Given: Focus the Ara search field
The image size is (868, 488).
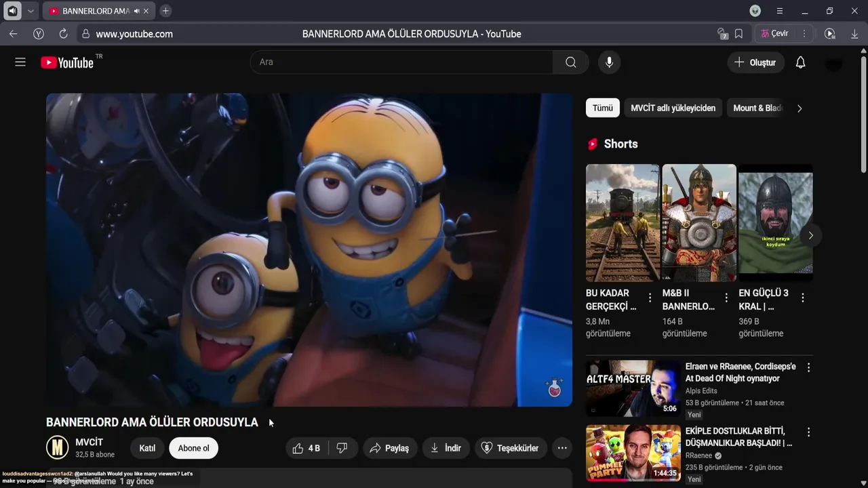Looking at the screenshot, I should (x=401, y=62).
